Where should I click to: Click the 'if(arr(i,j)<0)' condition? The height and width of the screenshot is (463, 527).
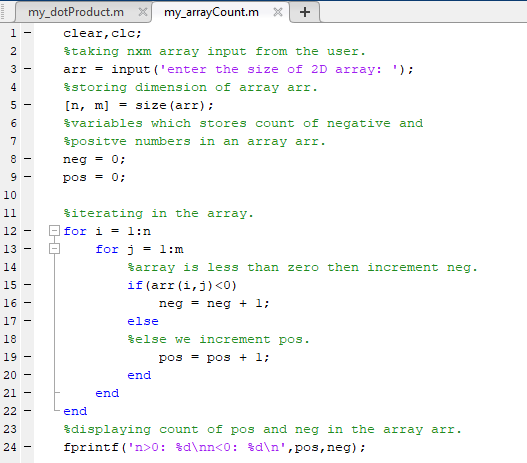pos(183,285)
